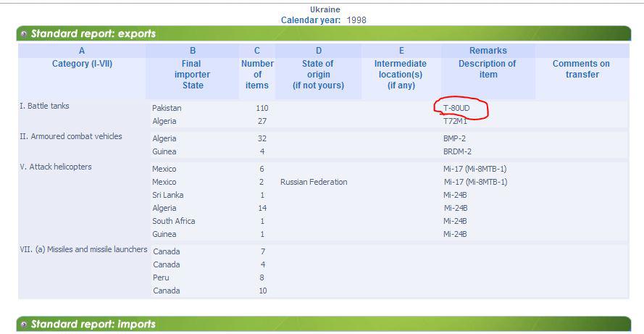Select the 'Category (I-VII)' column header
The image size is (644, 334).
(82, 64)
